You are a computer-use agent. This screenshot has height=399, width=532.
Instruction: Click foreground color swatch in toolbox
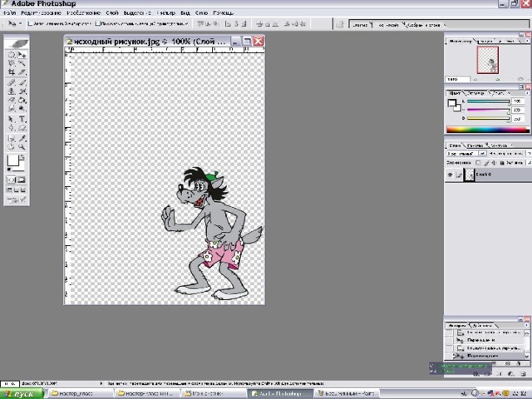coord(13,160)
